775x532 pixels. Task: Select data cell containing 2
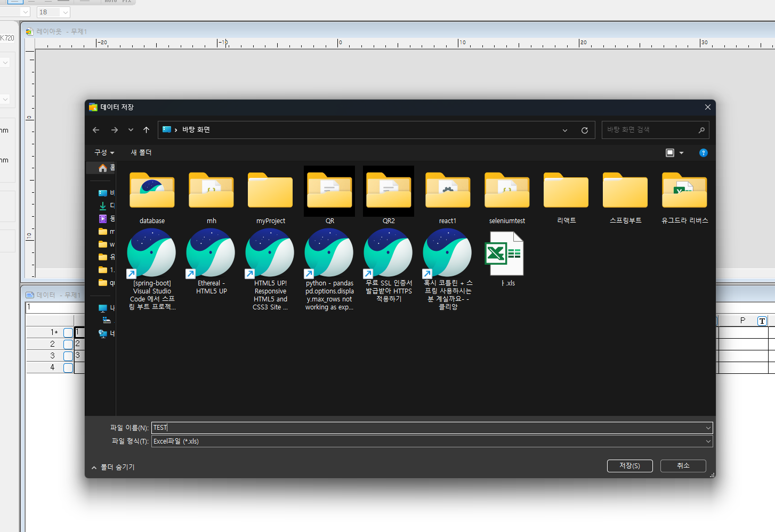coord(79,344)
